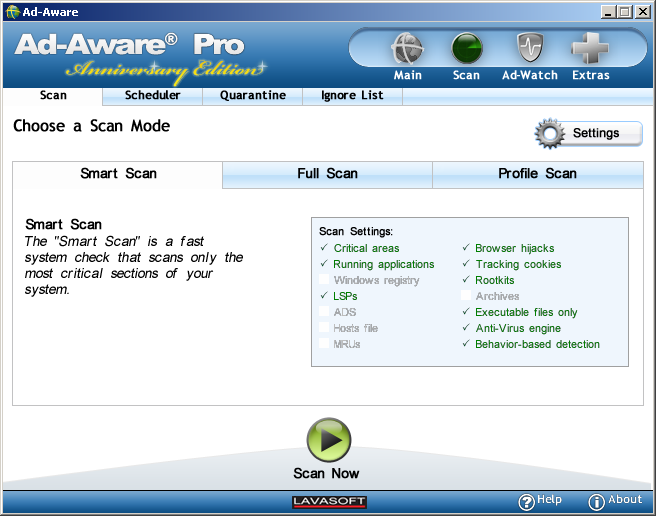Maximize the Ad-Aware window
The width and height of the screenshot is (656, 516).
point(625,12)
